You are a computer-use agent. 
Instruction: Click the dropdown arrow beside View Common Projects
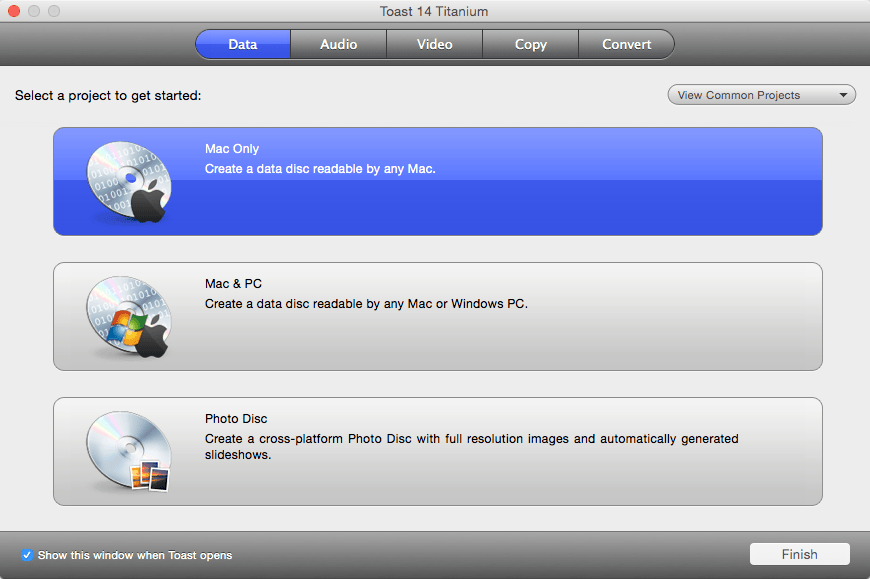click(x=843, y=95)
